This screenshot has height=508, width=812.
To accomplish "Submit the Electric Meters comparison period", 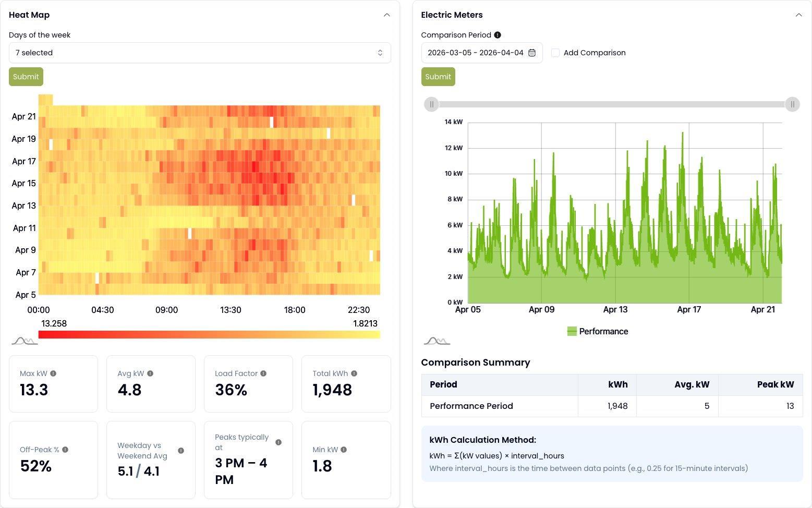I will coord(438,77).
